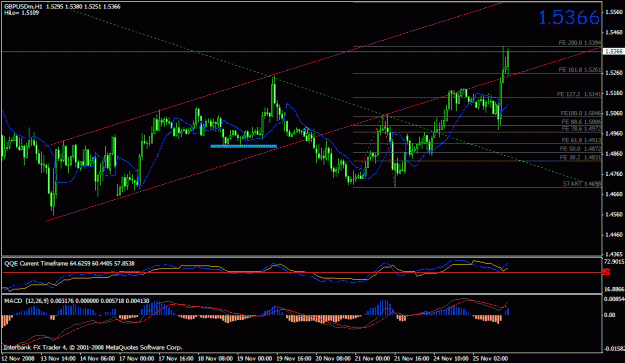Image resolution: width=625 pixels, height=363 pixels.
Task: Select the FE 50.0 1.4872 Fibonacci label
Action: 580,149
